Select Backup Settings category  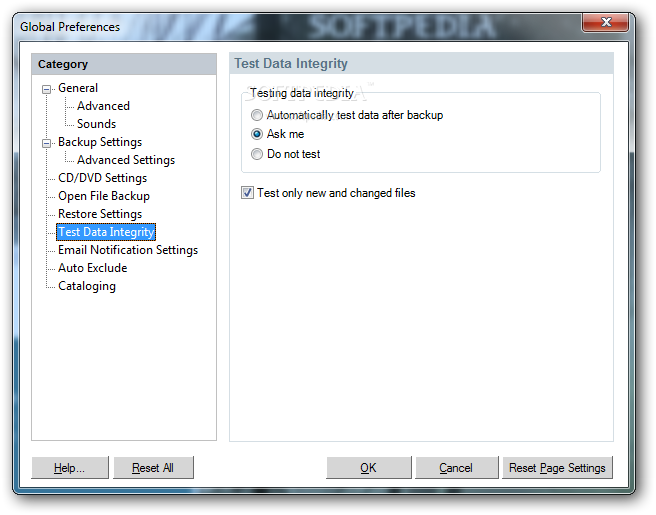coord(100,142)
